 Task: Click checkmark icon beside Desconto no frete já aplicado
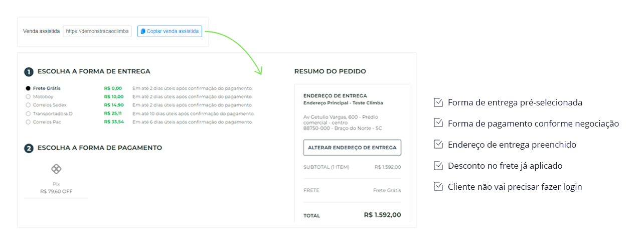point(438,166)
